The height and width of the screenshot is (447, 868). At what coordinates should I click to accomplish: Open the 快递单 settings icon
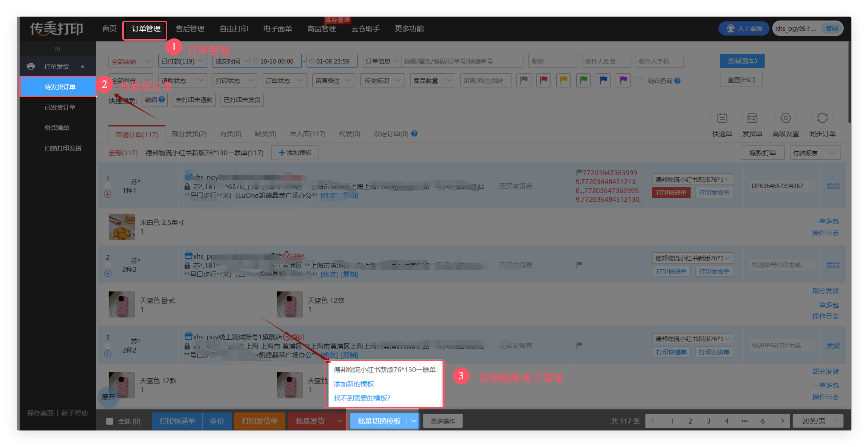pos(722,118)
